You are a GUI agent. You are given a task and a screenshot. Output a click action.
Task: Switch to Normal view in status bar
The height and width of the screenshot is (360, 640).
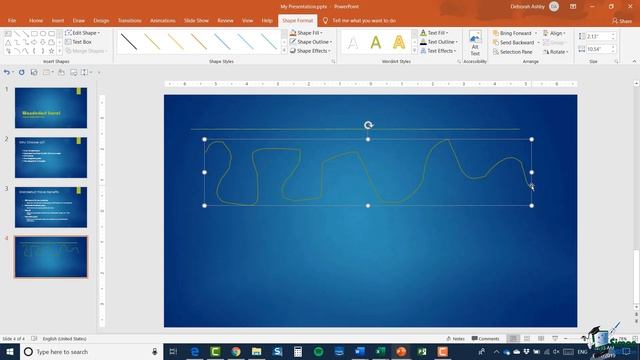(513, 338)
